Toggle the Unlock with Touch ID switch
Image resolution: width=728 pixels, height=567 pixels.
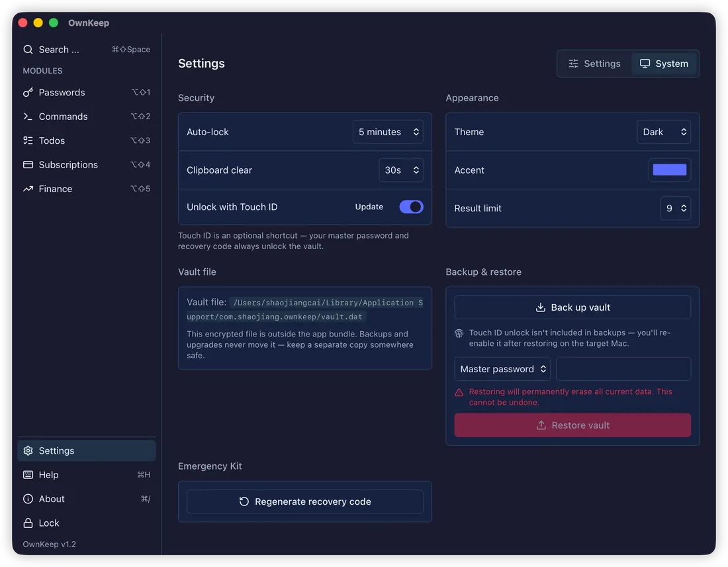click(x=412, y=207)
